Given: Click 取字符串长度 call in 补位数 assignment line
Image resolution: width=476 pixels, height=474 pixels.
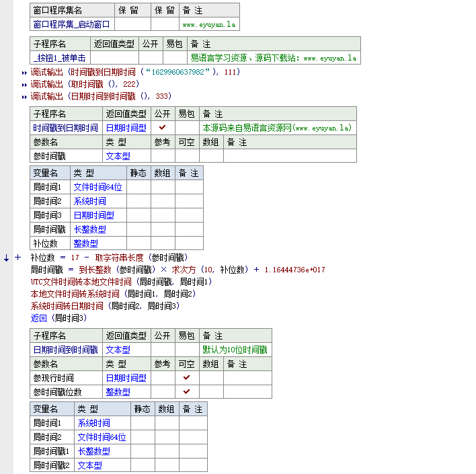Looking at the screenshot, I should point(119,258).
